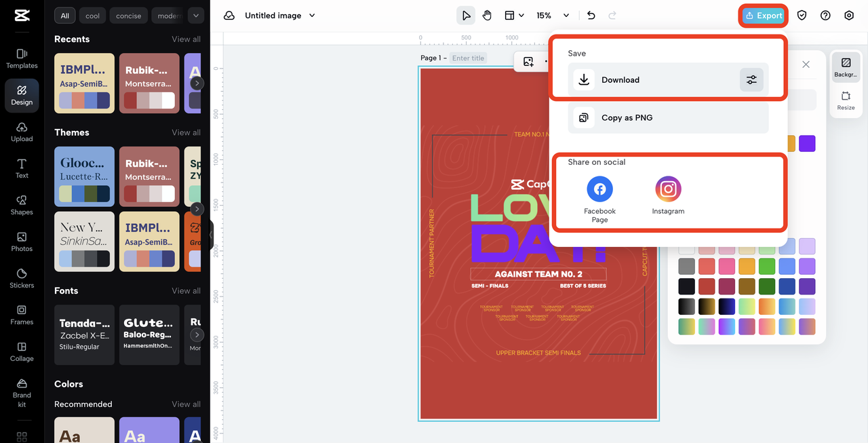Open the Photos sidebar panel
868x443 pixels.
pos(22,242)
